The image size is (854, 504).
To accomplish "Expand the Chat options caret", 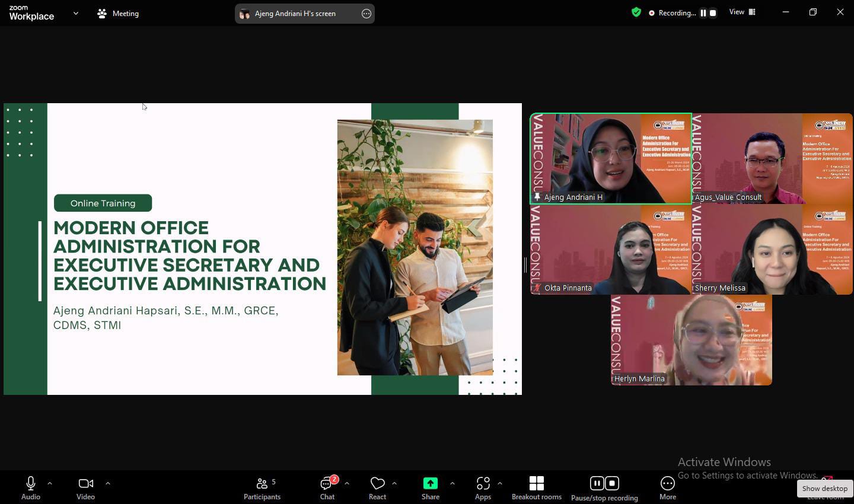I will tap(346, 483).
